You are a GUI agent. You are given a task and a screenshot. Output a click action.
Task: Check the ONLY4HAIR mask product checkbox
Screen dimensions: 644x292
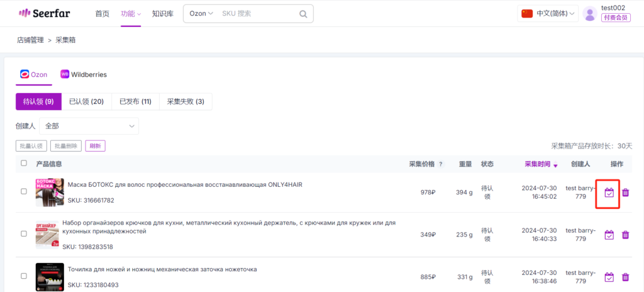[24, 191]
